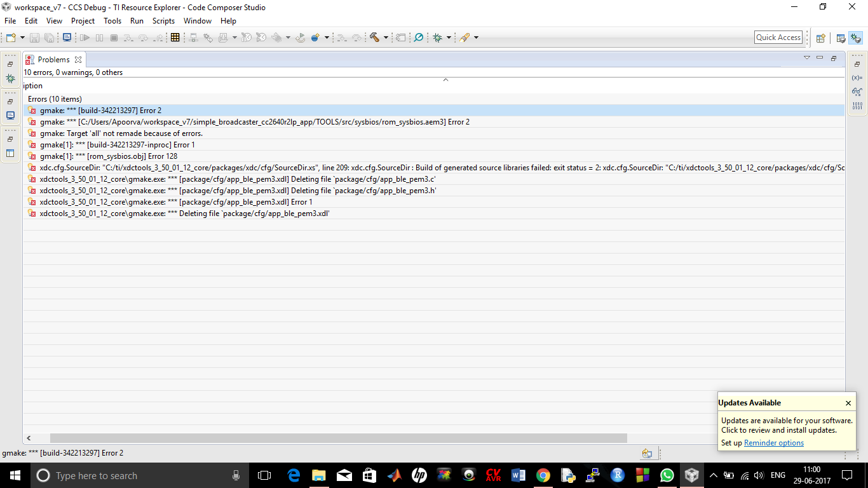The height and width of the screenshot is (488, 868).
Task: Select "Target 'all' not remade" error row
Action: pos(434,133)
